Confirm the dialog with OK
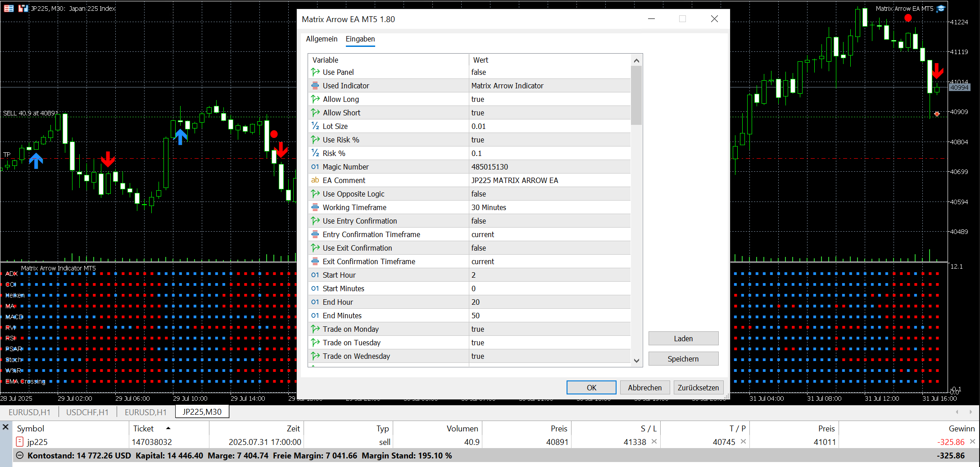 pos(591,388)
